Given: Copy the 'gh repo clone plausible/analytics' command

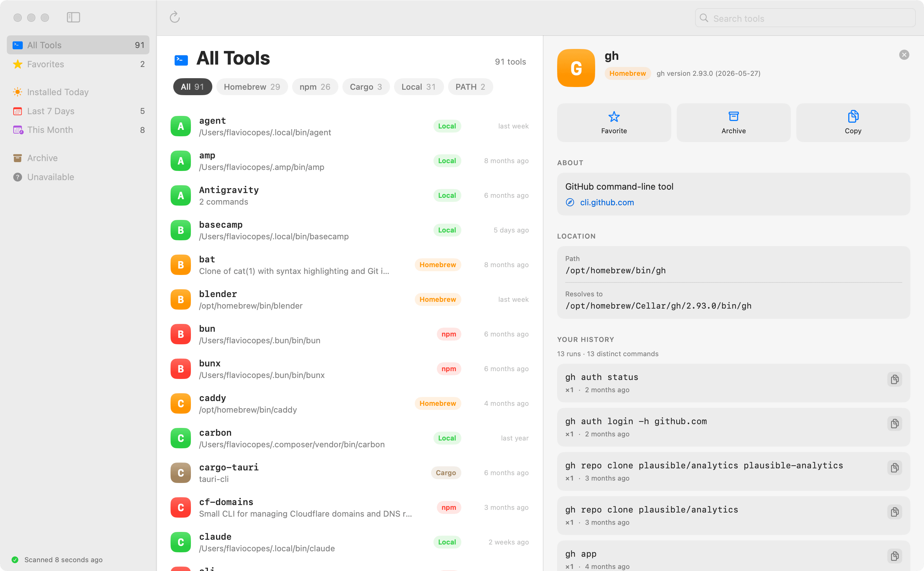Looking at the screenshot, I should click(x=894, y=512).
